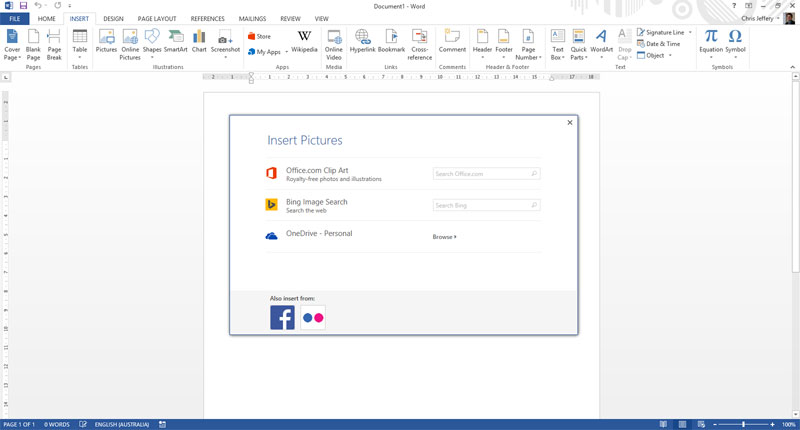Add a Comment
800x430 pixels.
(x=452, y=41)
